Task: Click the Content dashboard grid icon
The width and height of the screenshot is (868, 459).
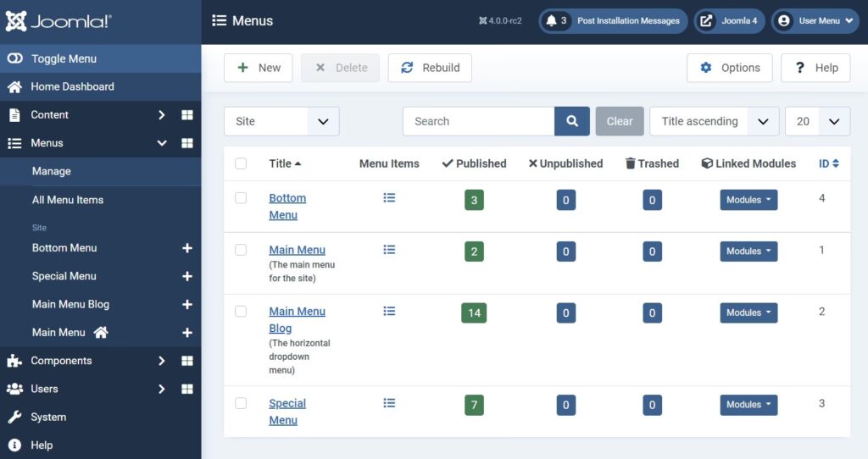Action: (x=187, y=115)
